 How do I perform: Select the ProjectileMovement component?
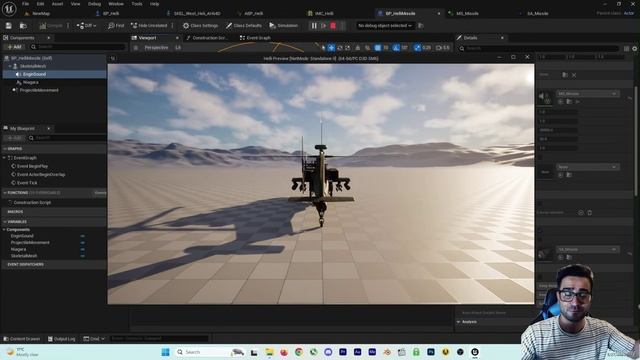click(x=39, y=90)
